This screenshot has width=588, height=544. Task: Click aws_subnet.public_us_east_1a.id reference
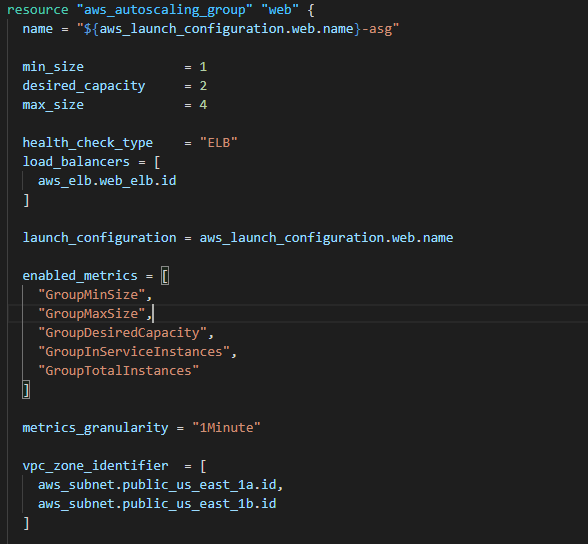(x=157, y=486)
